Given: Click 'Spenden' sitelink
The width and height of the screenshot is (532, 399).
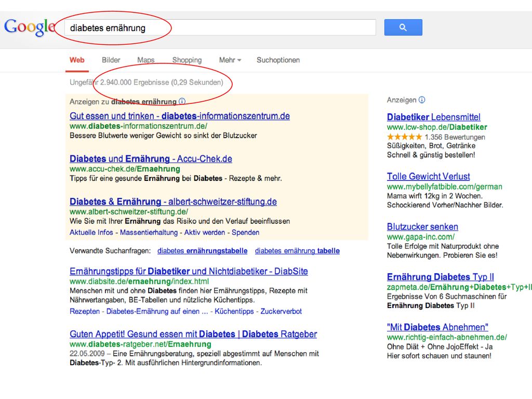Looking at the screenshot, I should (x=246, y=232).
